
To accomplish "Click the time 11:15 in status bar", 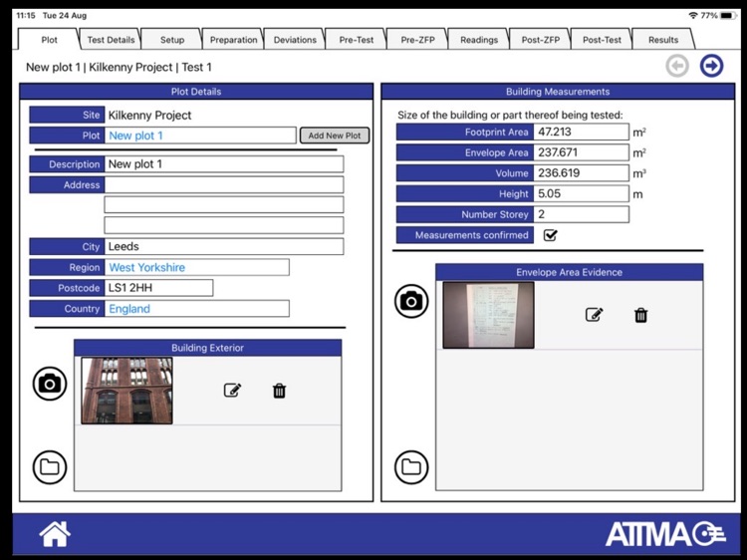I will click(x=26, y=16).
